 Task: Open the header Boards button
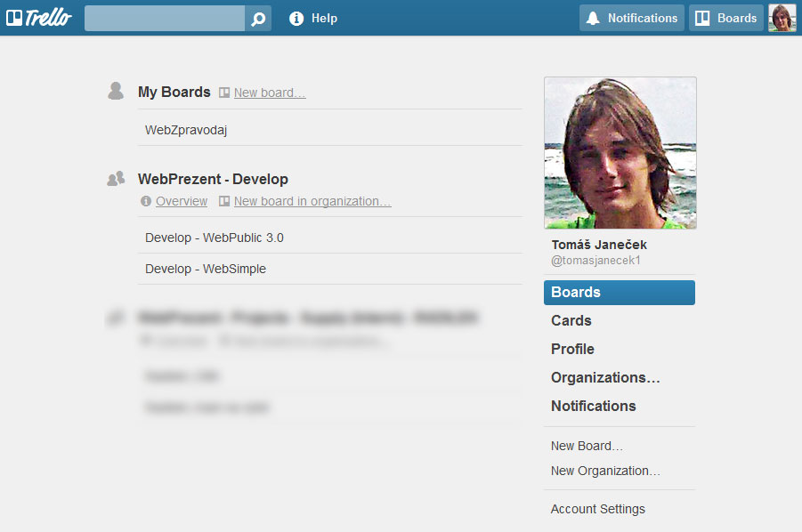[725, 18]
